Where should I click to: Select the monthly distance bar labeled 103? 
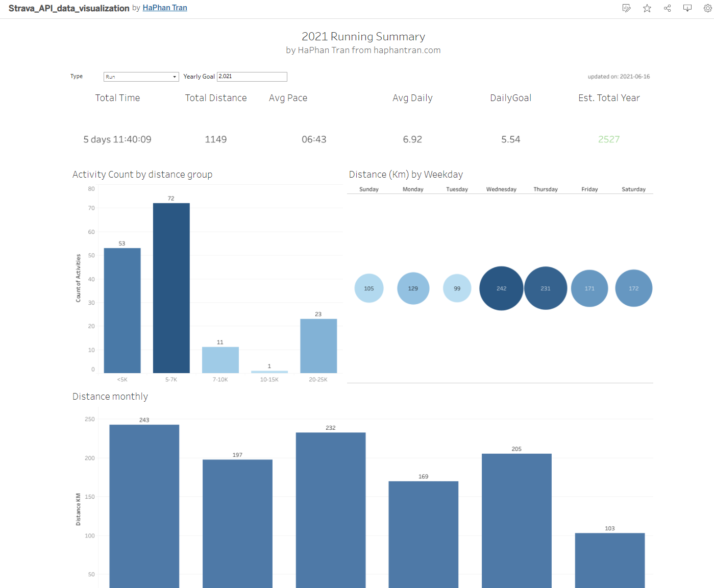610,560
